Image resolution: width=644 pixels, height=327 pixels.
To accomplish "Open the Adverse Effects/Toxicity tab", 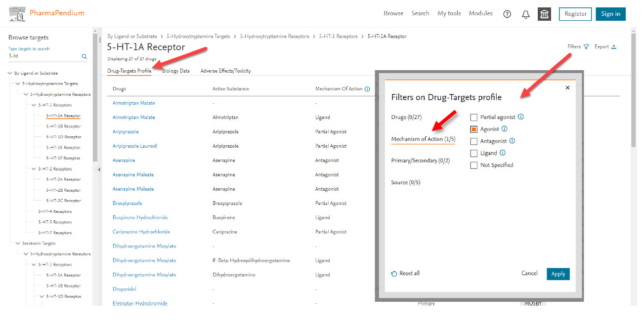I will coord(225,71).
